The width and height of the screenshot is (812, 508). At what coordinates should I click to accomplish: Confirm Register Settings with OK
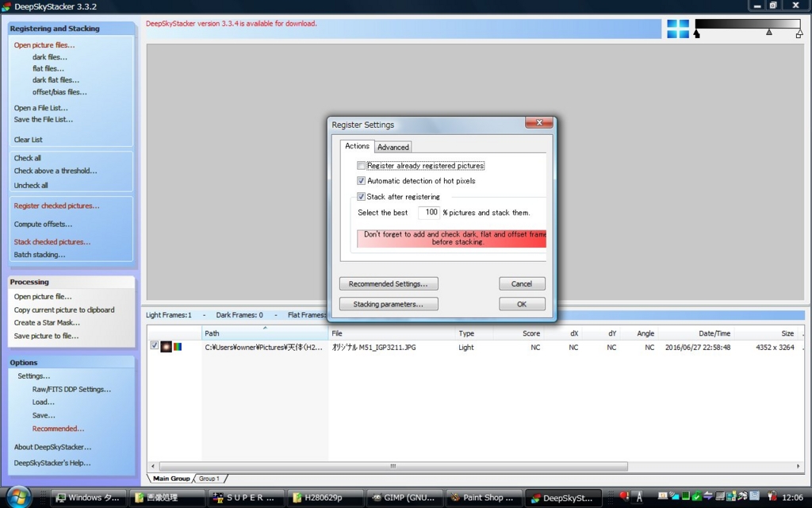(522, 304)
